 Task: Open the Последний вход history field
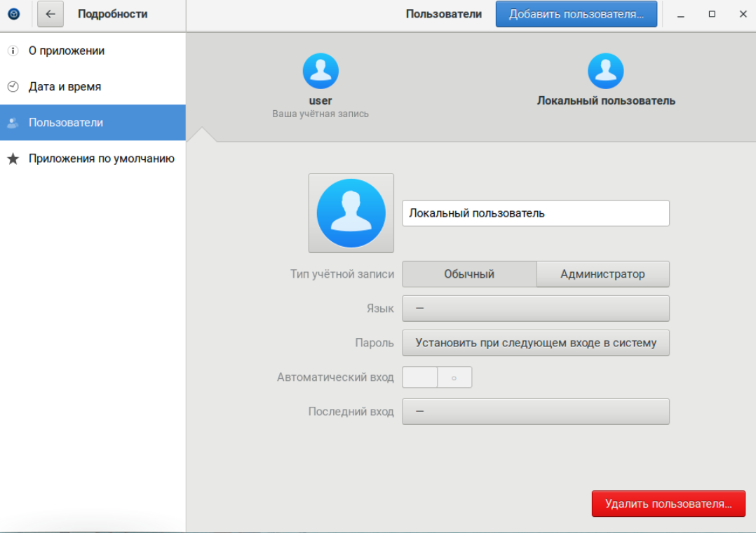[535, 412]
